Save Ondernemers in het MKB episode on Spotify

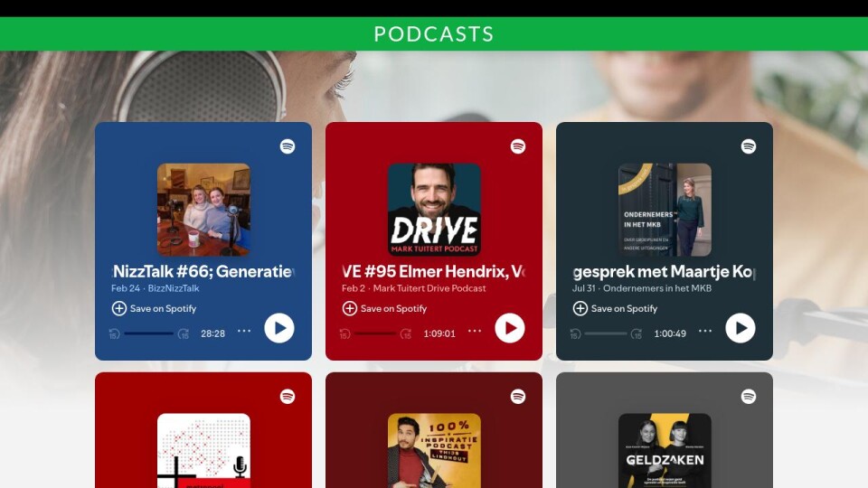click(x=616, y=308)
